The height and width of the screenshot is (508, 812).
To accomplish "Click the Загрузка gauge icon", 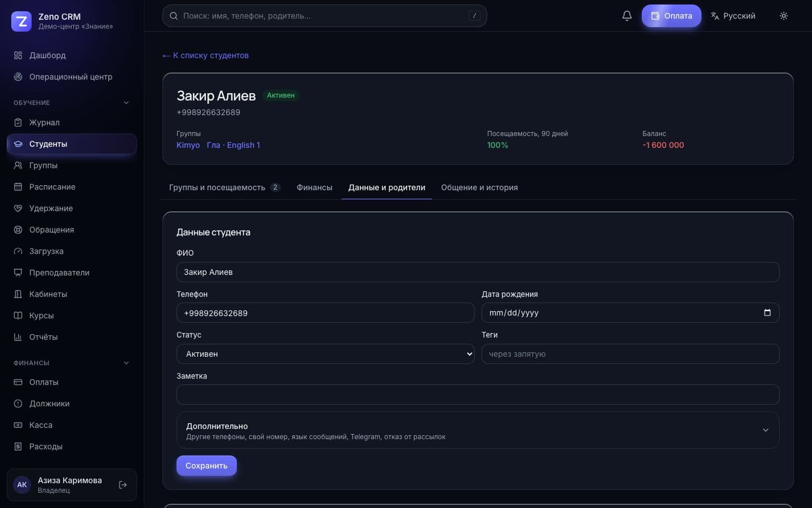I will coord(18,251).
